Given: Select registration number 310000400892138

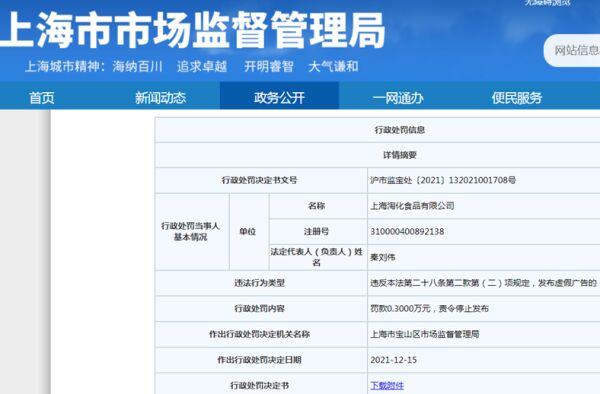Looking at the screenshot, I should (407, 231).
